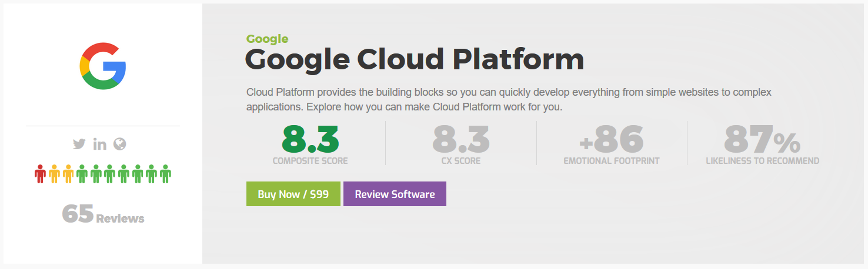Click the +86 emotional footprint value
The width and height of the screenshot is (868, 269).
[x=612, y=140]
